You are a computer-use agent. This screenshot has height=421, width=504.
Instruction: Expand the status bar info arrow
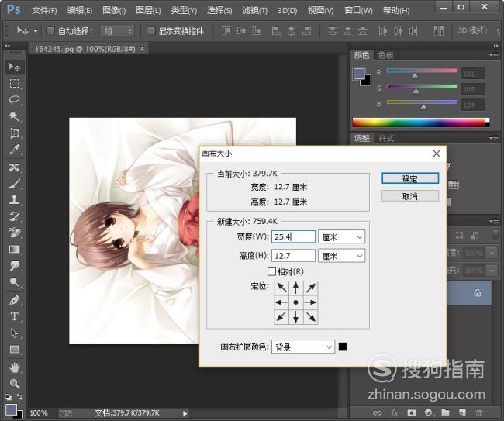(185, 413)
